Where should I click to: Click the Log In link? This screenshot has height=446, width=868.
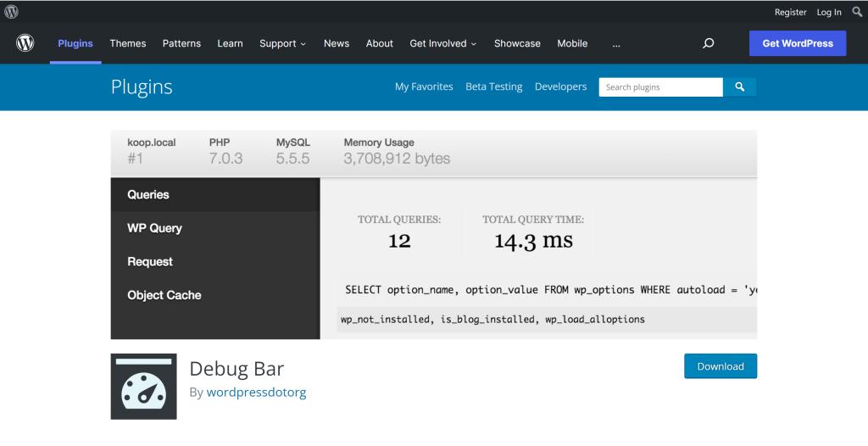coord(829,12)
